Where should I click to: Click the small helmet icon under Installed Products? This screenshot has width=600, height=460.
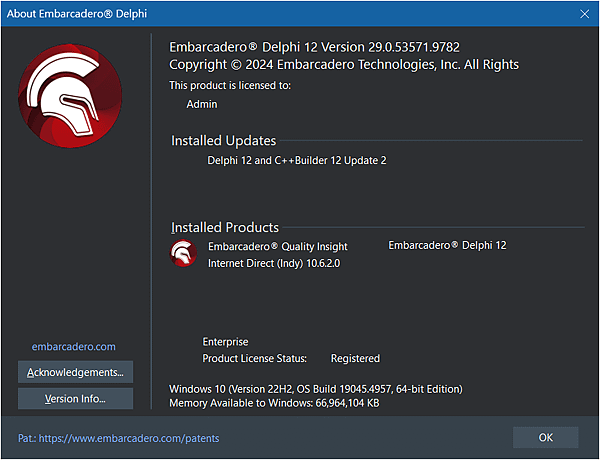(x=183, y=253)
